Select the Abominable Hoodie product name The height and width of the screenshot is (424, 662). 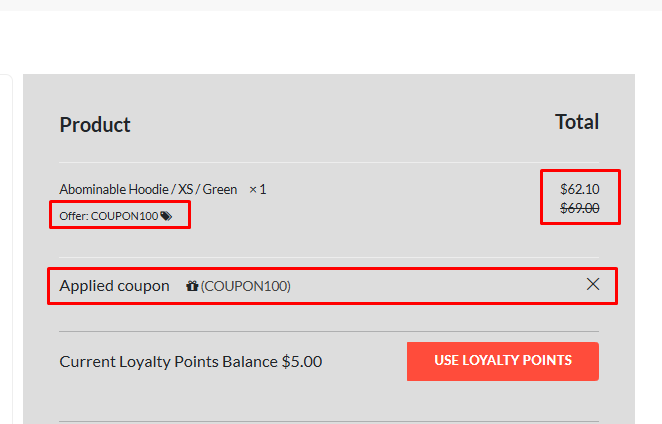[x=116, y=189]
